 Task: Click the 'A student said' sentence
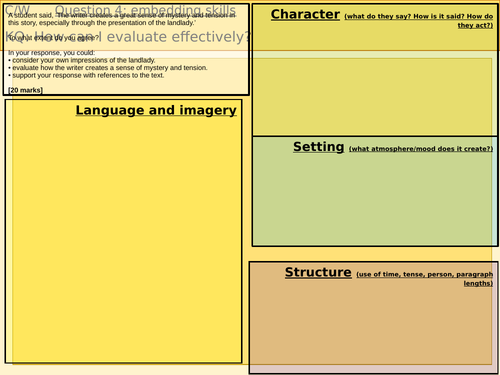click(122, 19)
